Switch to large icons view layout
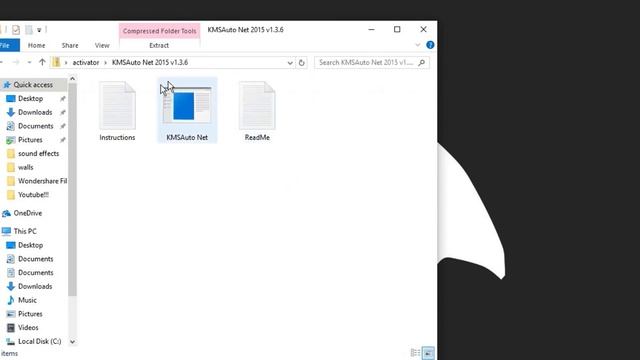The width and height of the screenshot is (640, 360). [428, 353]
